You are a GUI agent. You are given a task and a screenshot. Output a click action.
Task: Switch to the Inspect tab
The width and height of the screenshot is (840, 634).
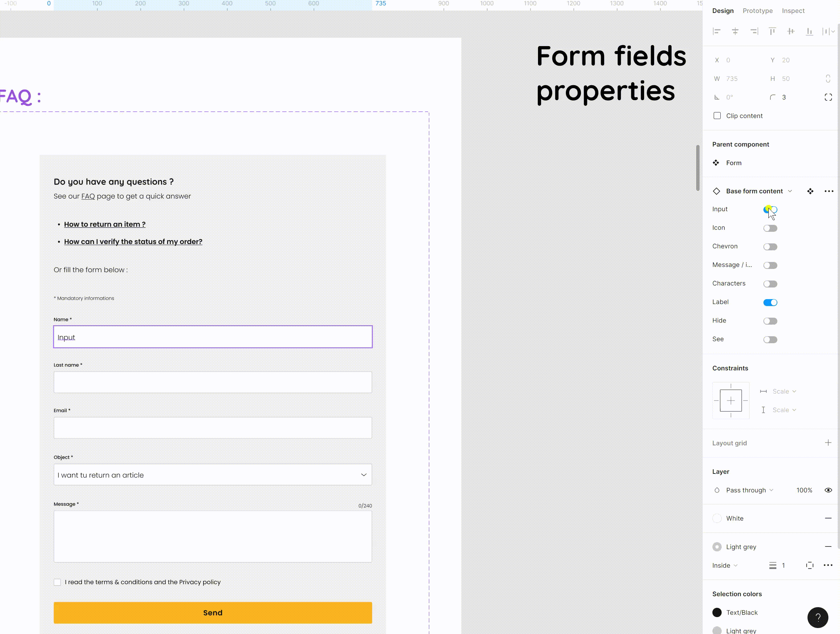[x=793, y=11]
